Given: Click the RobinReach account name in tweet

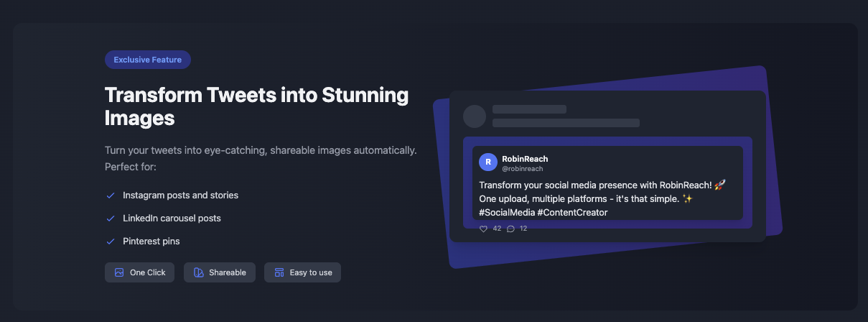Looking at the screenshot, I should pos(525,159).
